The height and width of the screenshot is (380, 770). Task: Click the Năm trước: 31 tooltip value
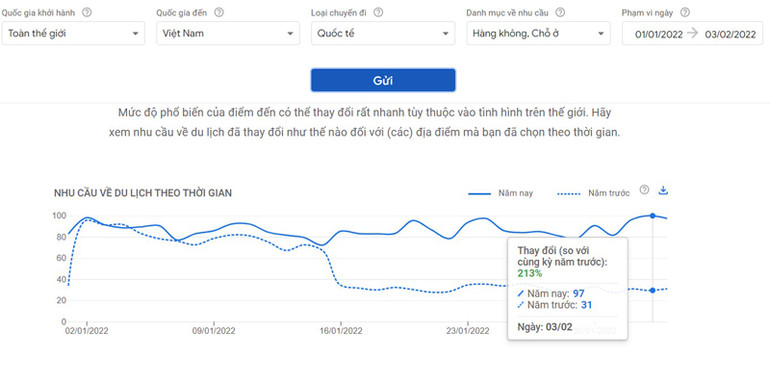555,305
